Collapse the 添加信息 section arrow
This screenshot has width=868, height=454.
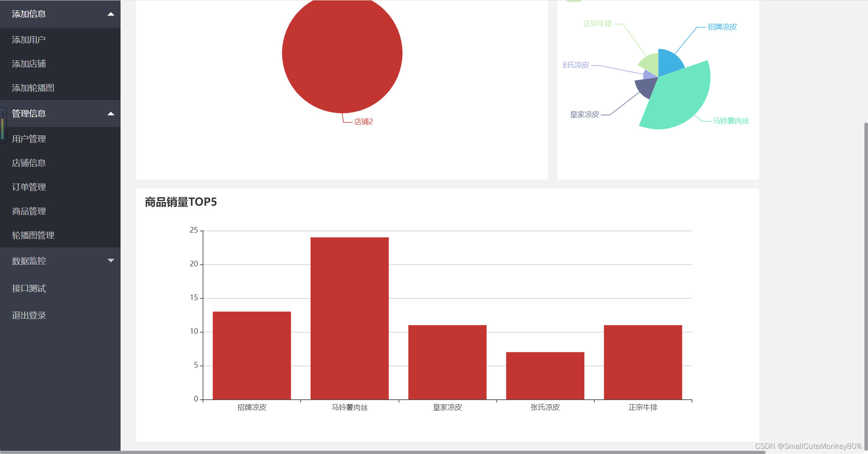pyautogui.click(x=111, y=14)
